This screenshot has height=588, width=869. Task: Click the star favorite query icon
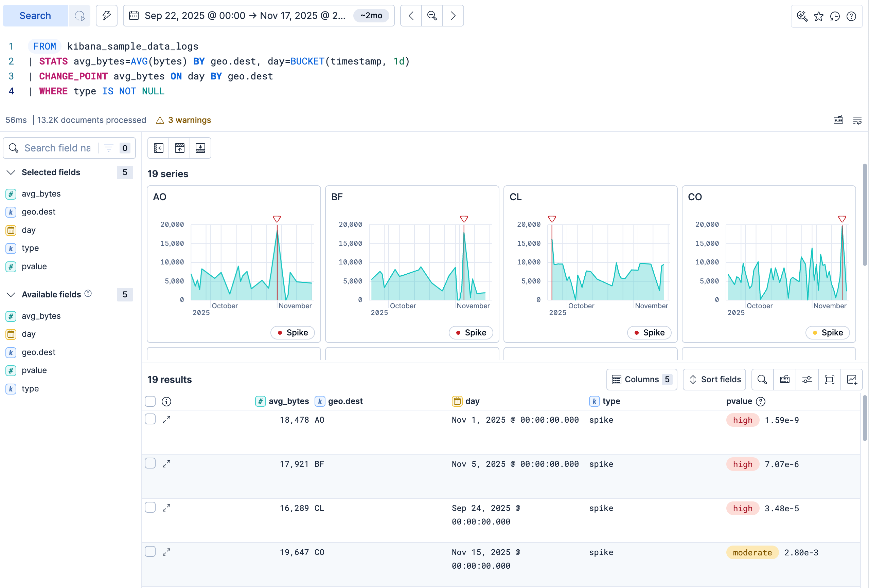(x=818, y=16)
